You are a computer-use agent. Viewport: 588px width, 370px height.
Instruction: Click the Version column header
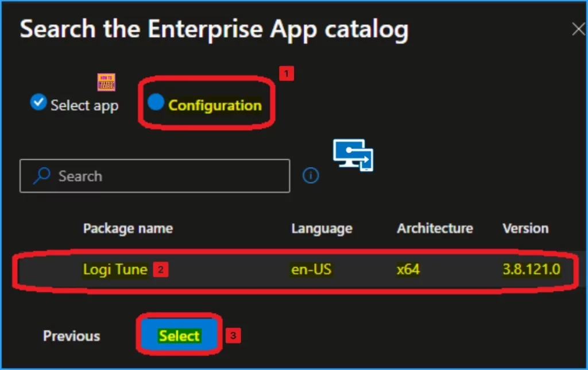coord(525,228)
